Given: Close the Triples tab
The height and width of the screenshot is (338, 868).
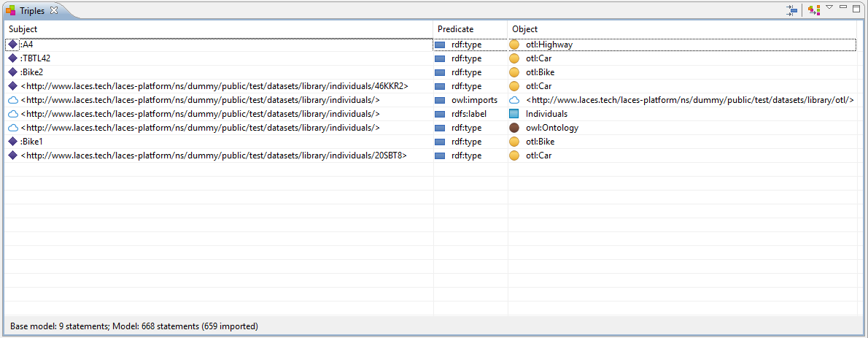Looking at the screenshot, I should point(54,11).
